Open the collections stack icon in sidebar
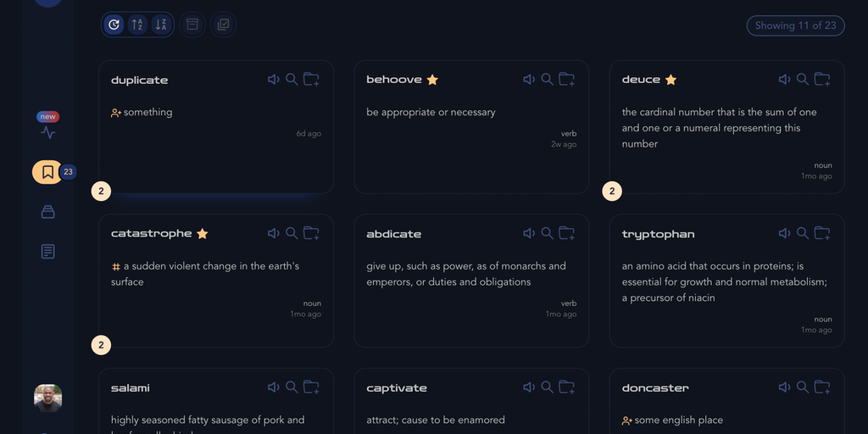 48,212
